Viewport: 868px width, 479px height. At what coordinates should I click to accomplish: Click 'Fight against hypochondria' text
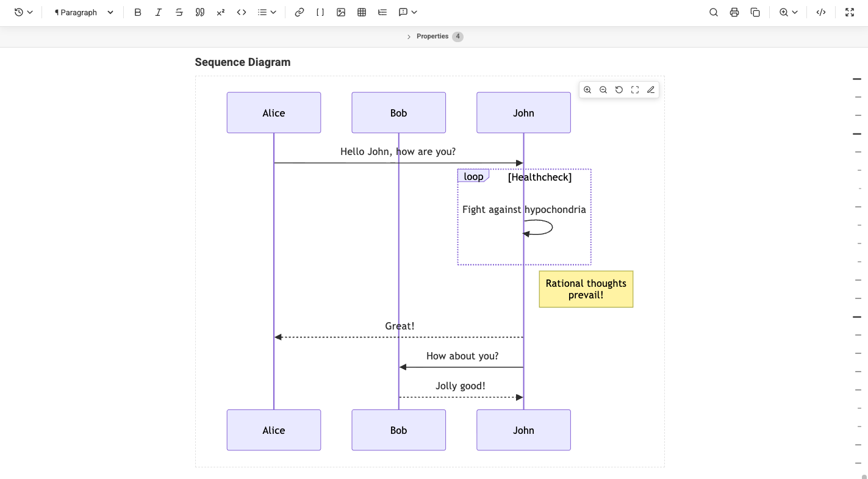click(x=524, y=209)
